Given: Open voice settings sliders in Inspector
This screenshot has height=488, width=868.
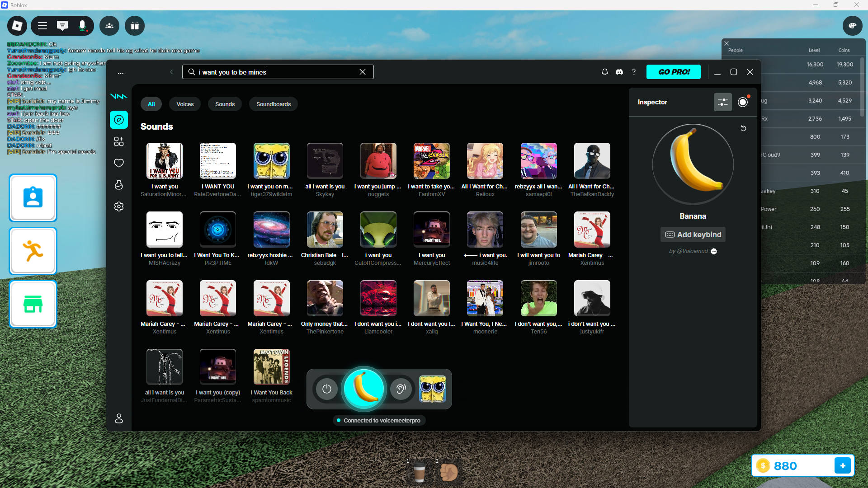Looking at the screenshot, I should tap(722, 102).
